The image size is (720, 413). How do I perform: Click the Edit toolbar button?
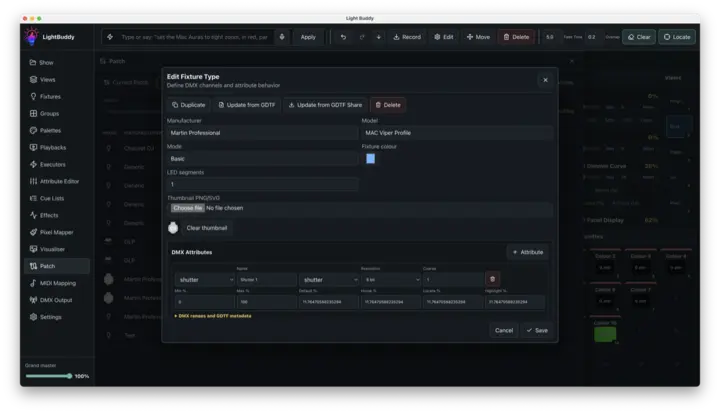point(444,37)
